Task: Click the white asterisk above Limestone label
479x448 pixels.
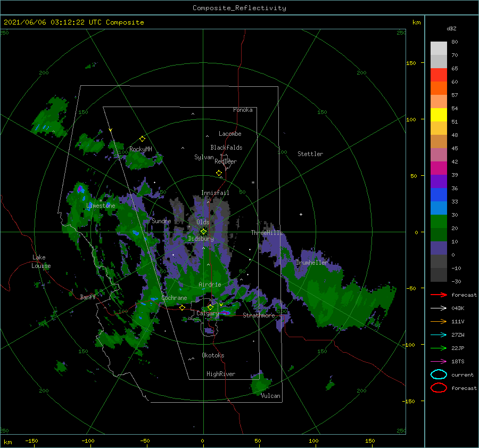Action: pos(101,201)
